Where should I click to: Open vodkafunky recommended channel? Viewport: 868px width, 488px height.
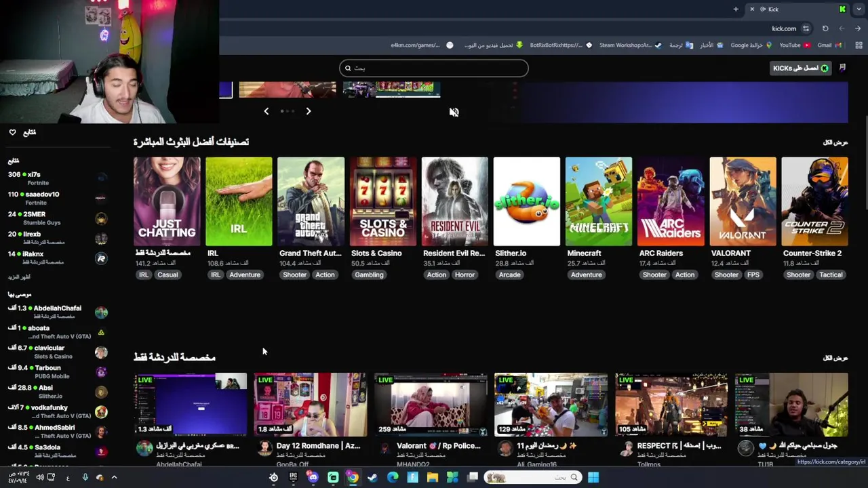tap(58, 411)
